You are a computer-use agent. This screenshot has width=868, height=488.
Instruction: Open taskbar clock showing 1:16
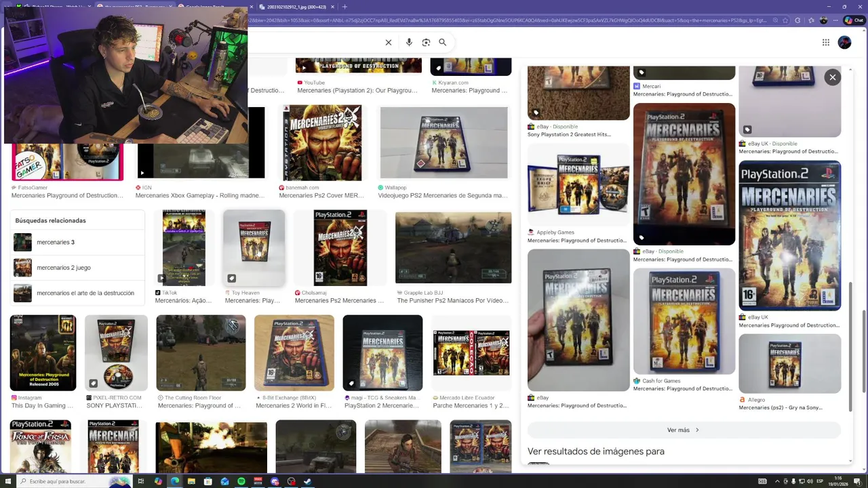click(838, 481)
